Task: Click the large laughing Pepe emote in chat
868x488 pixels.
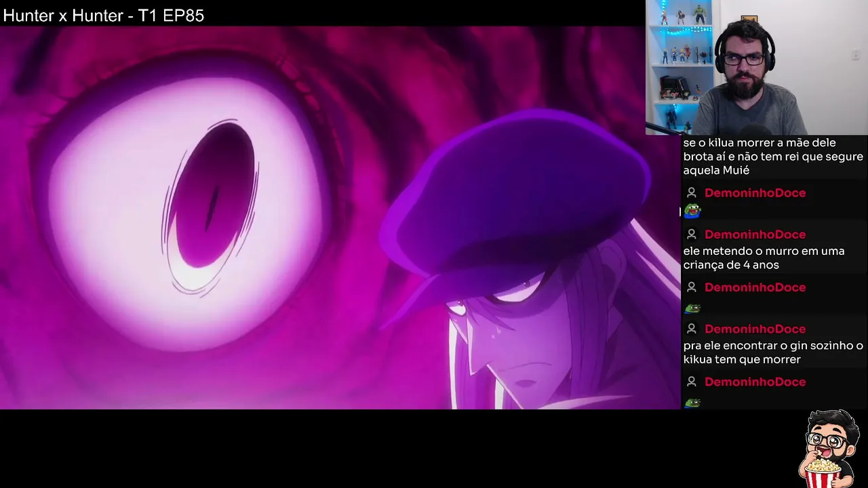Action: click(x=692, y=211)
